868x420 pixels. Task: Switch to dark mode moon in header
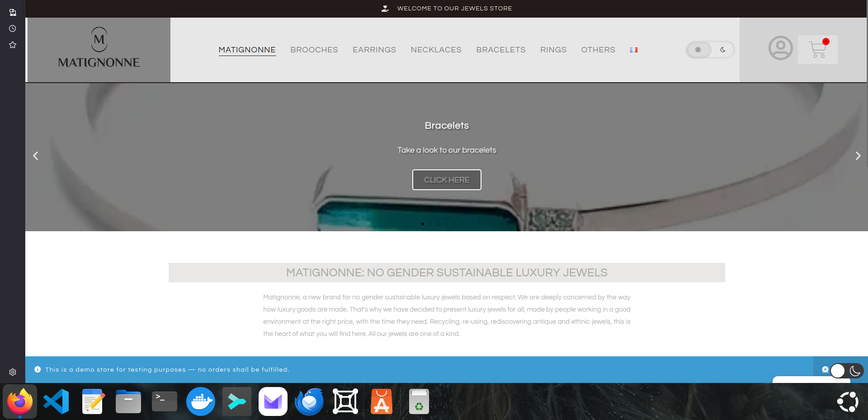[722, 50]
